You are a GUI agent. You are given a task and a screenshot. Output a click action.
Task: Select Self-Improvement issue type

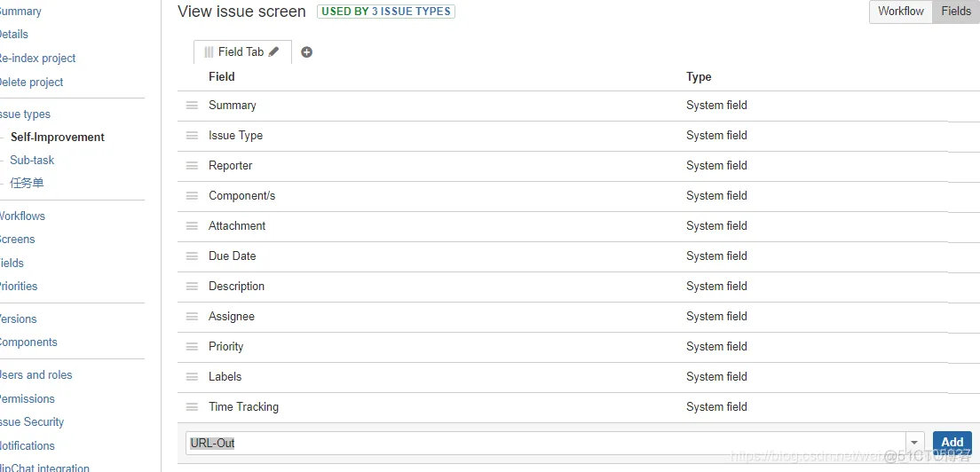[x=58, y=138]
